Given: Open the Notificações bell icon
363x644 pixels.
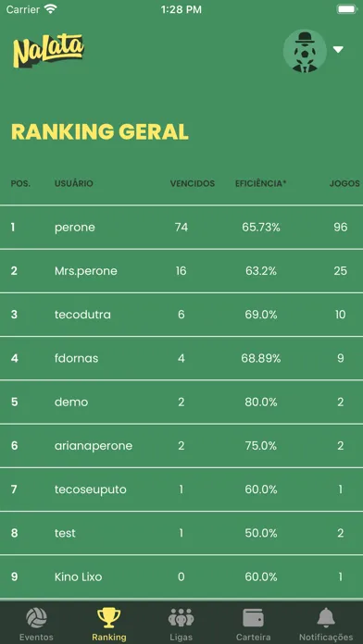Looking at the screenshot, I should (326, 618).
